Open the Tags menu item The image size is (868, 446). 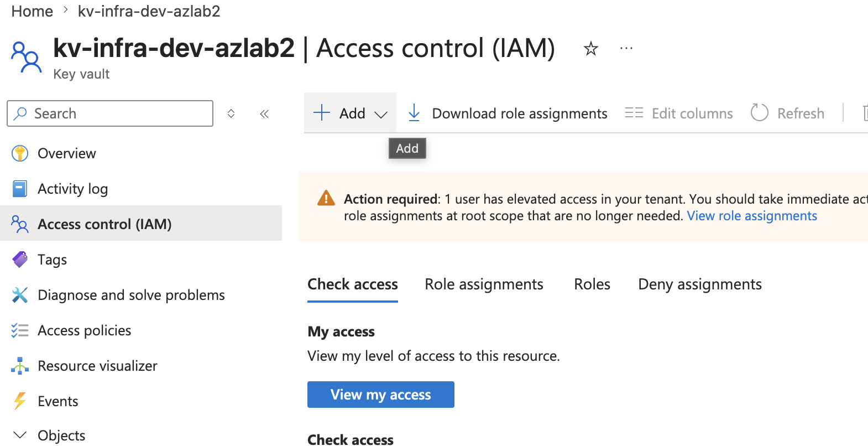tap(52, 260)
